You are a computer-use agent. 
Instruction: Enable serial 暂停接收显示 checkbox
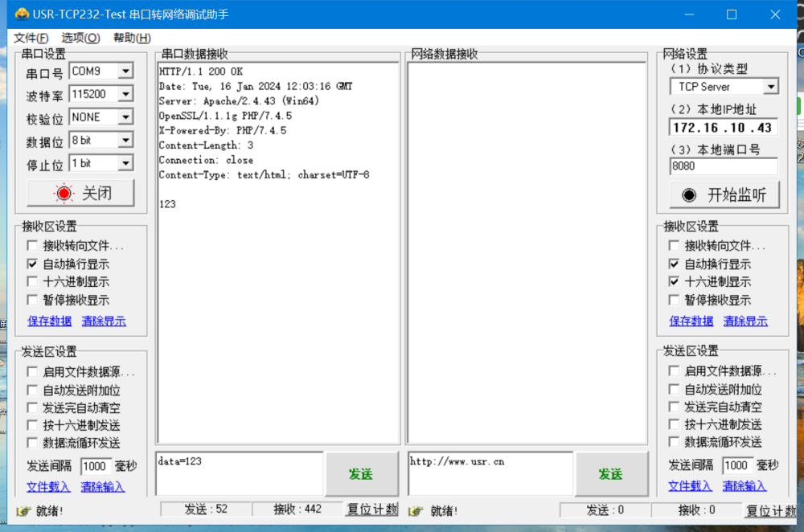(x=32, y=300)
